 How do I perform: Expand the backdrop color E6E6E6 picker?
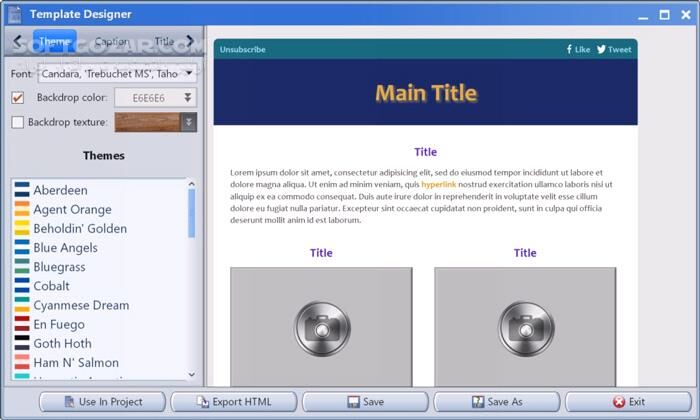click(x=188, y=98)
